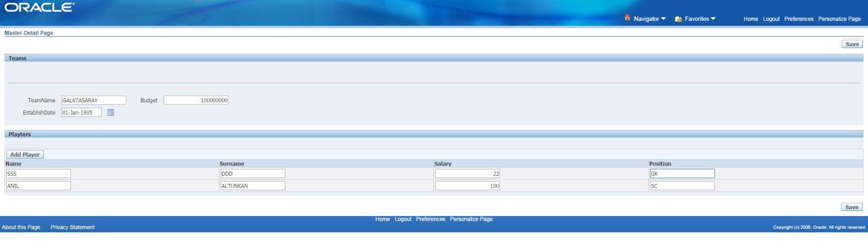Click the Surname column header

point(232,164)
